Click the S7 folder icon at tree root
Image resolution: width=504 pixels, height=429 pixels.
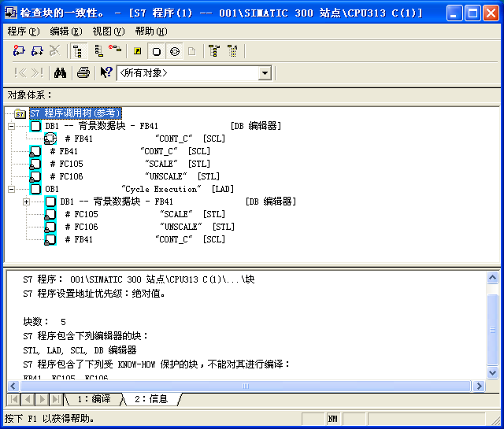pos(20,113)
